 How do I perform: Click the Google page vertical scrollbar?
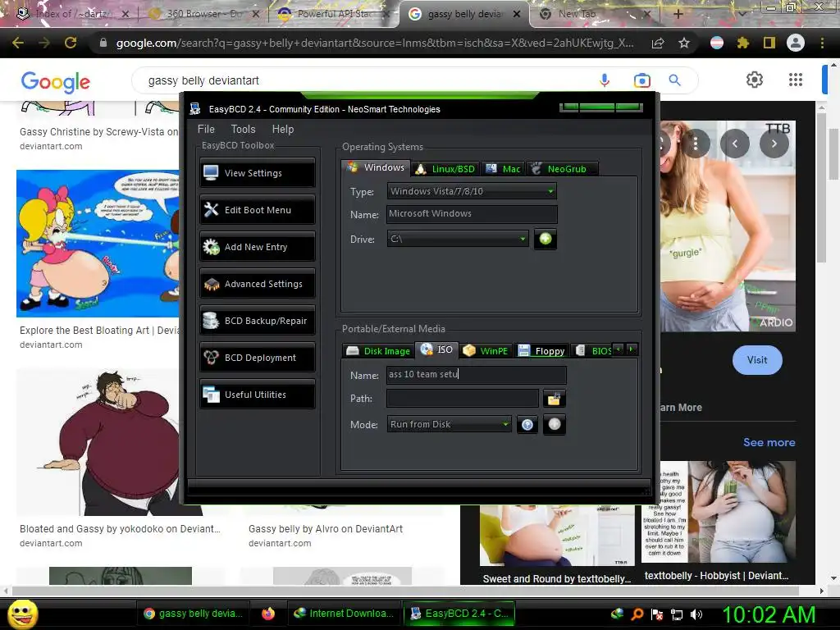coord(833,155)
